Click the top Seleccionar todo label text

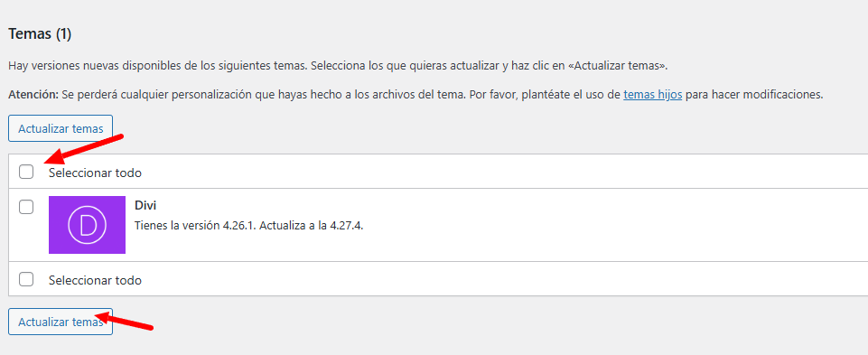[95, 173]
